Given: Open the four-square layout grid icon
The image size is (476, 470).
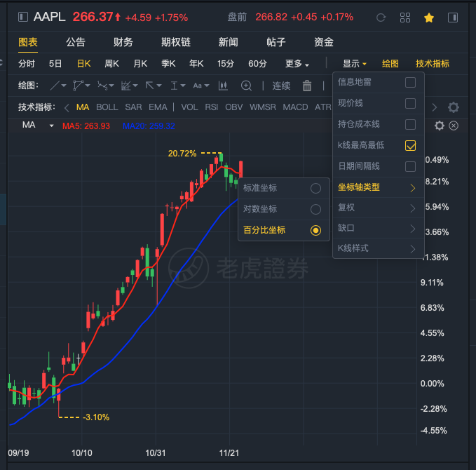Looking at the screenshot, I should (405, 18).
